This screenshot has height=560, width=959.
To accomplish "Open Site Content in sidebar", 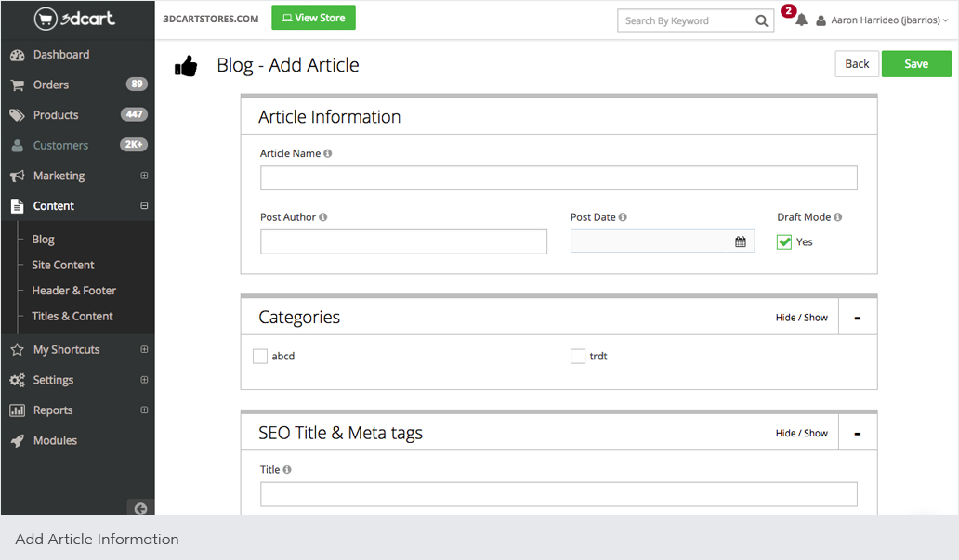I will click(63, 265).
